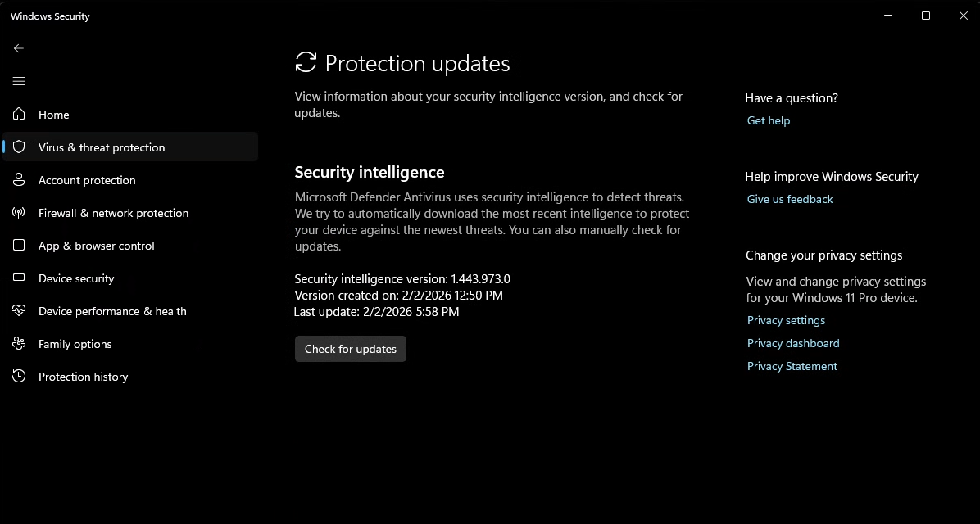This screenshot has width=980, height=524.
Task: Click the Account protection person icon
Action: coord(19,180)
